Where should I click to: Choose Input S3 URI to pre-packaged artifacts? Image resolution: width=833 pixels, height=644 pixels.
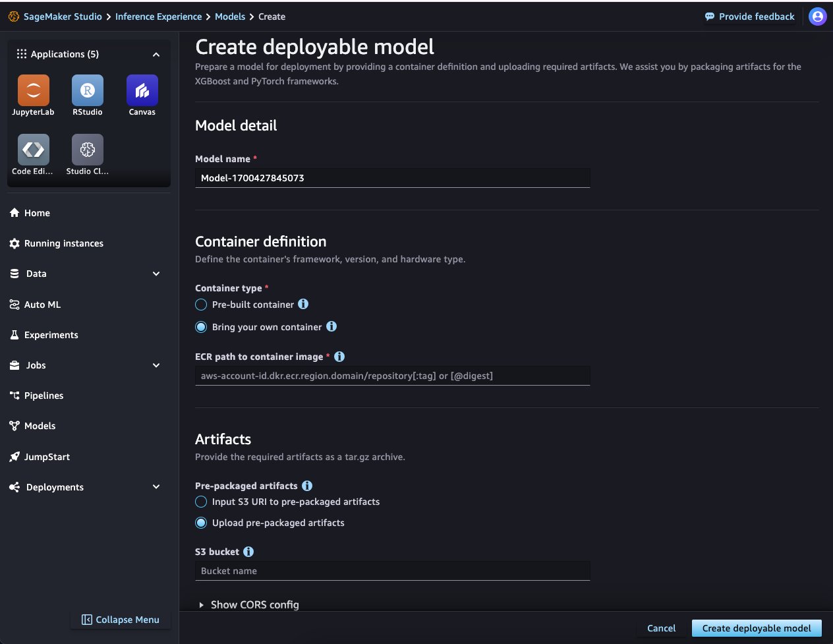[x=201, y=502]
